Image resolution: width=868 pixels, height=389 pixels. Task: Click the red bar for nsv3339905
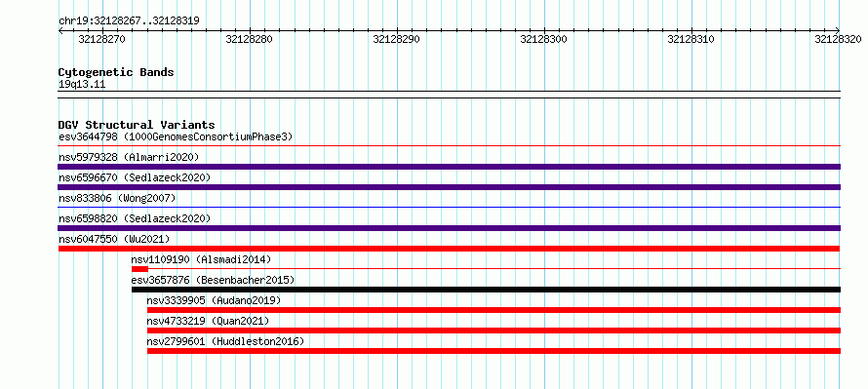pyautogui.click(x=493, y=310)
